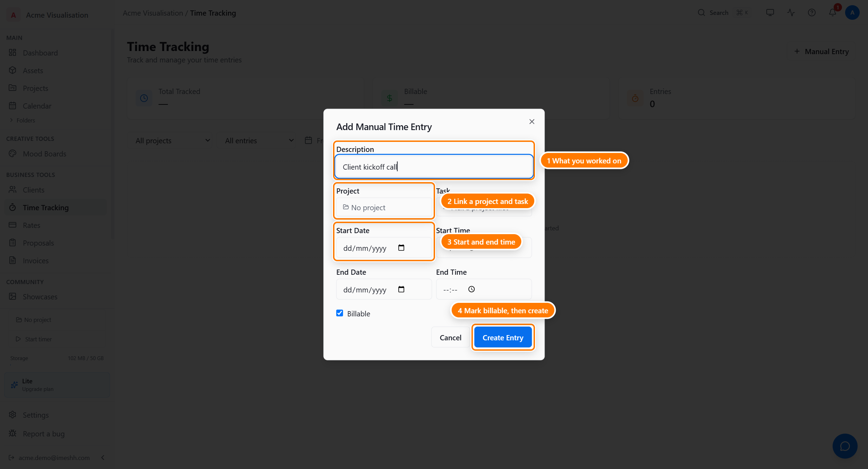The width and height of the screenshot is (868, 469).
Task: Click the Lite Upgrade plan card
Action: point(57,385)
